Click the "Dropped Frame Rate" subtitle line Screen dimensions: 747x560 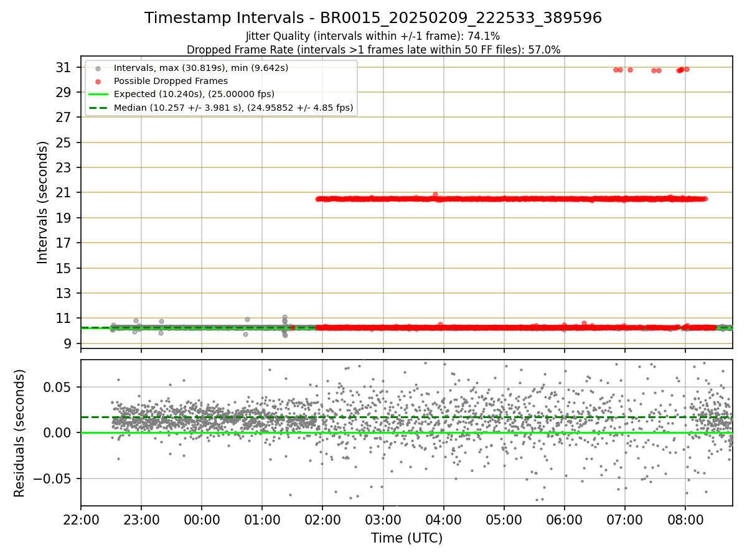click(x=374, y=50)
